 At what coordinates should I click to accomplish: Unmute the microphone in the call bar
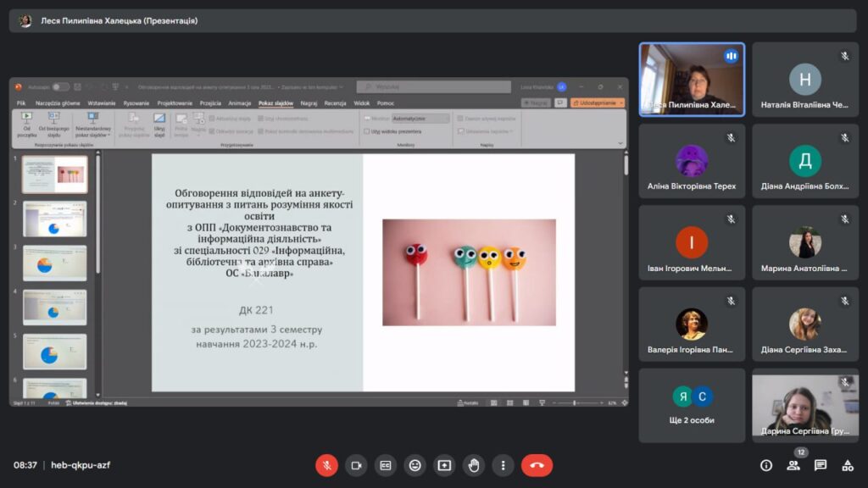326,465
